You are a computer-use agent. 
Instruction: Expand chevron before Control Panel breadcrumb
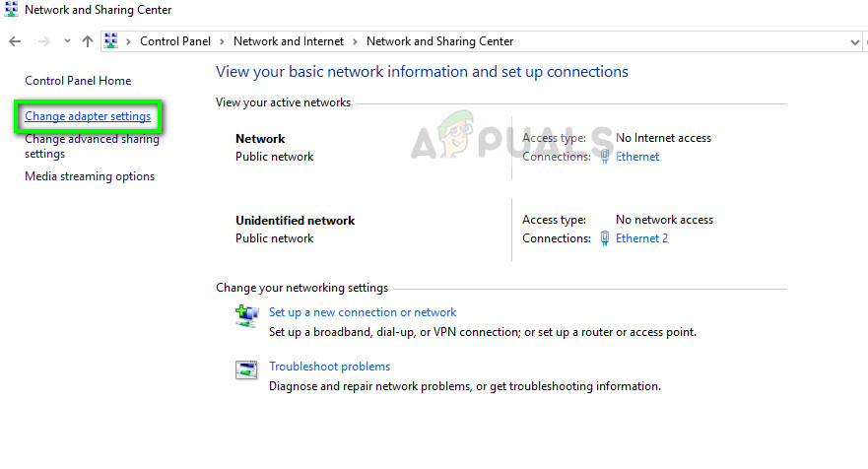coord(128,41)
